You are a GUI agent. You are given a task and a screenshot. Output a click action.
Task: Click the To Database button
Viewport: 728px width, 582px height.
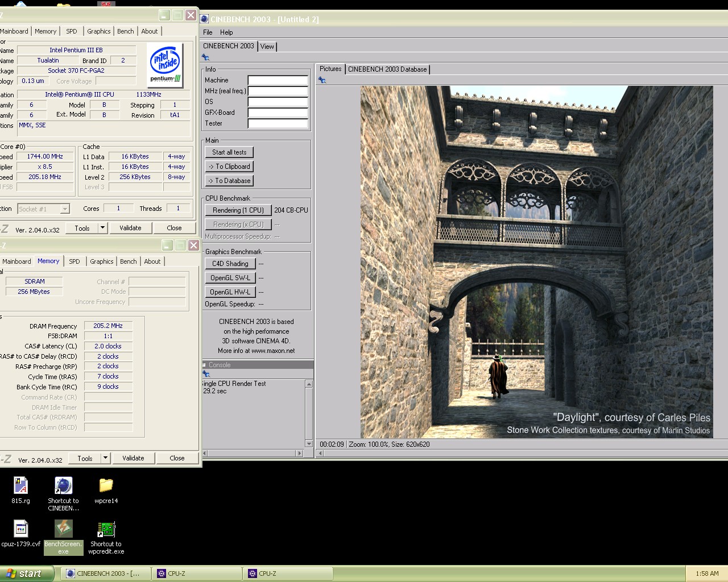click(229, 181)
